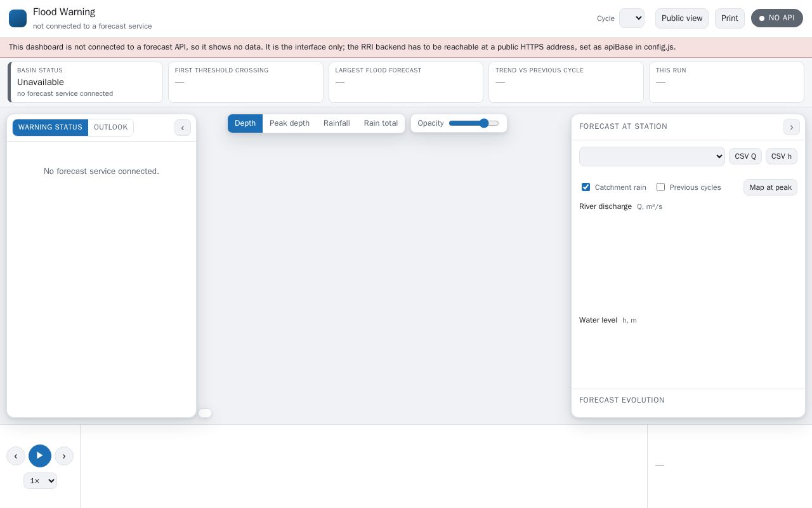Select the Depth map layer
Viewport: 812px width, 508px height.
pyautogui.click(x=245, y=123)
